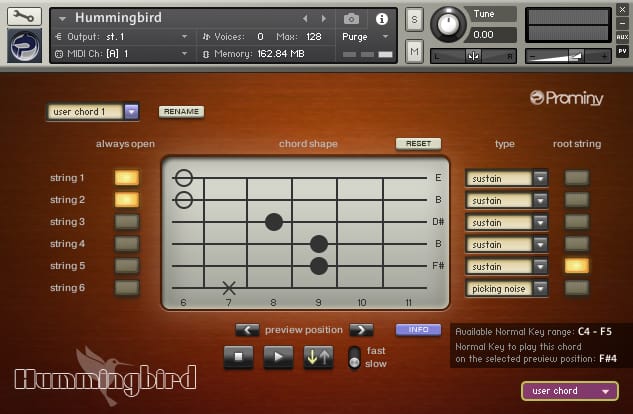Viewport: 633px width, 414px height.
Task: Toggle always open for string 1
Action: point(127,178)
